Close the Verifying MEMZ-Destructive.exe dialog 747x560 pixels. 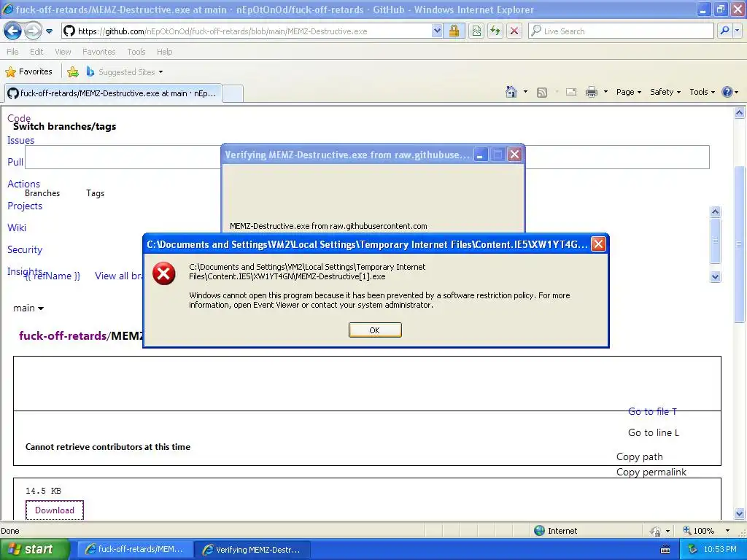pyautogui.click(x=514, y=155)
